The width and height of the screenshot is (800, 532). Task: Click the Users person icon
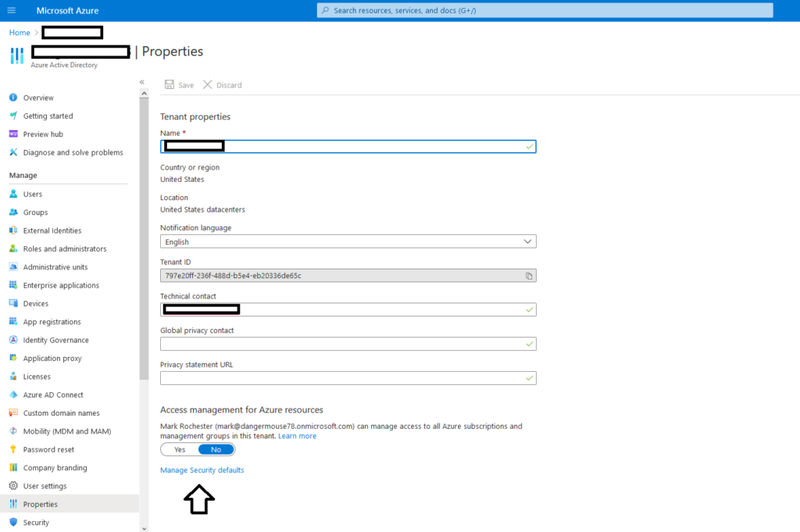[x=13, y=194]
